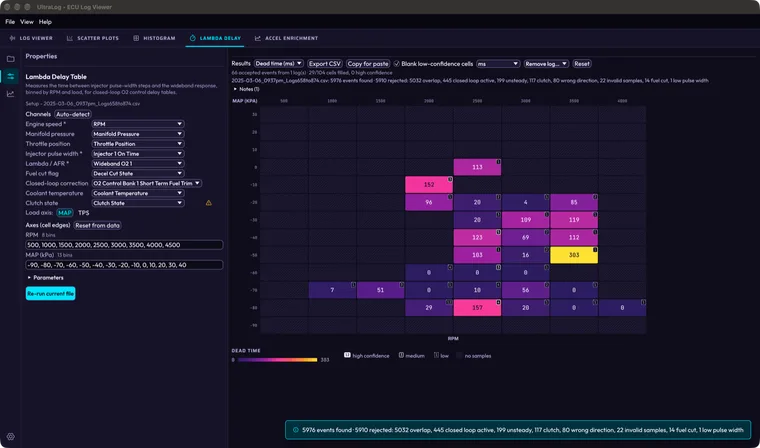
Task: Click the pink 152 heatmap cell
Action: point(429,185)
